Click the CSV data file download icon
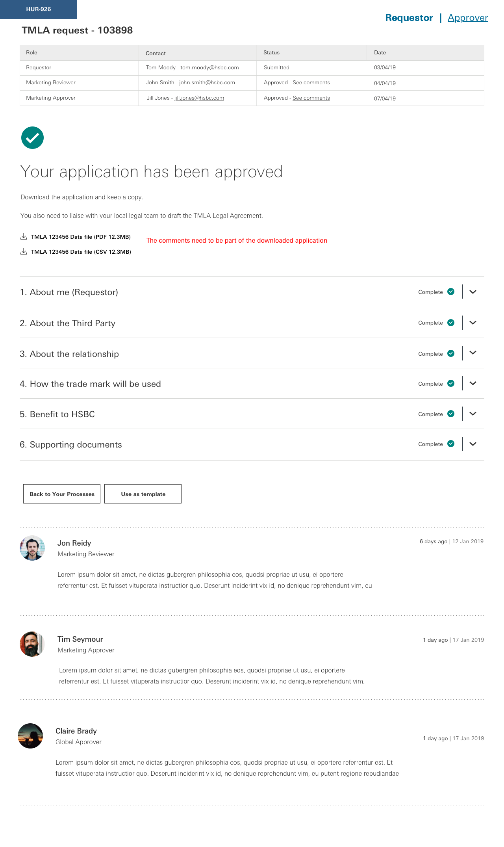Image resolution: width=504 pixels, height=847 pixels. pos(24,251)
